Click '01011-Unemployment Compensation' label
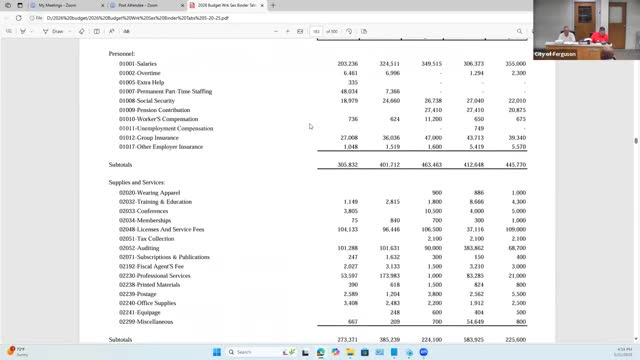640x360 pixels. tap(166, 128)
